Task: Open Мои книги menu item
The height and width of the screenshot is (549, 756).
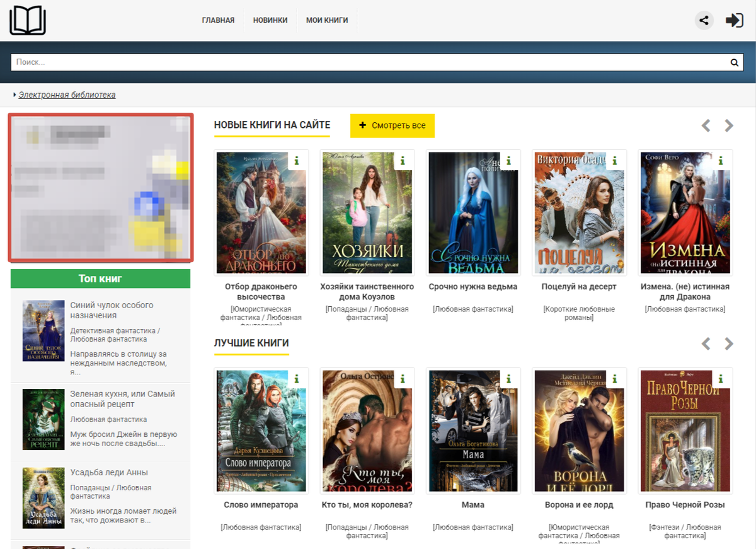Action: pyautogui.click(x=327, y=20)
